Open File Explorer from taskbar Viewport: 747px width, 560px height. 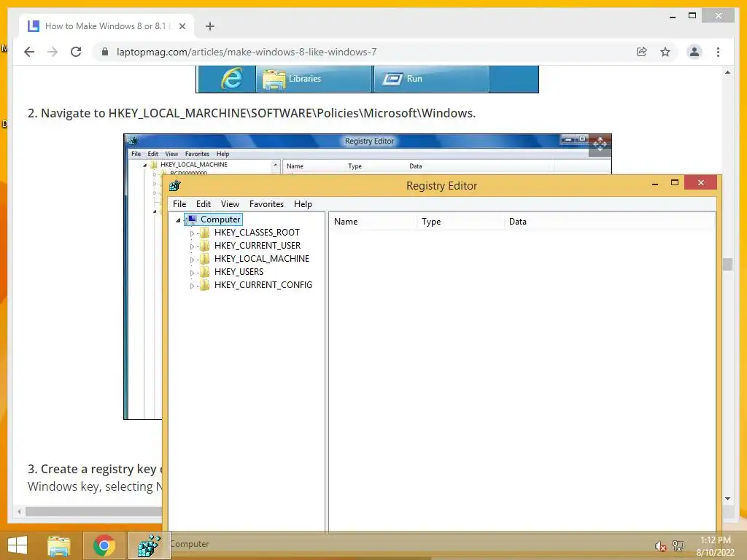[x=58, y=545]
